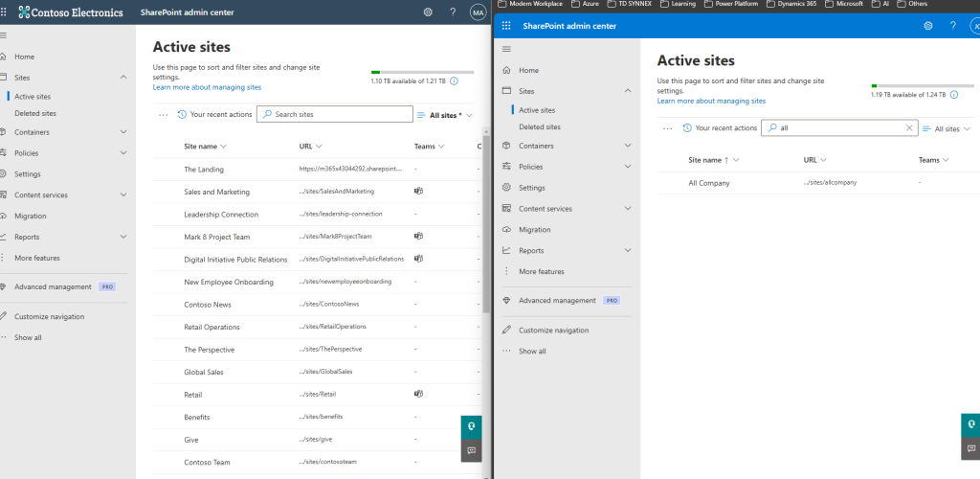Image resolution: width=980 pixels, height=479 pixels.
Task: Open Site name column dropdown in Contoso window
Action: pos(223,147)
